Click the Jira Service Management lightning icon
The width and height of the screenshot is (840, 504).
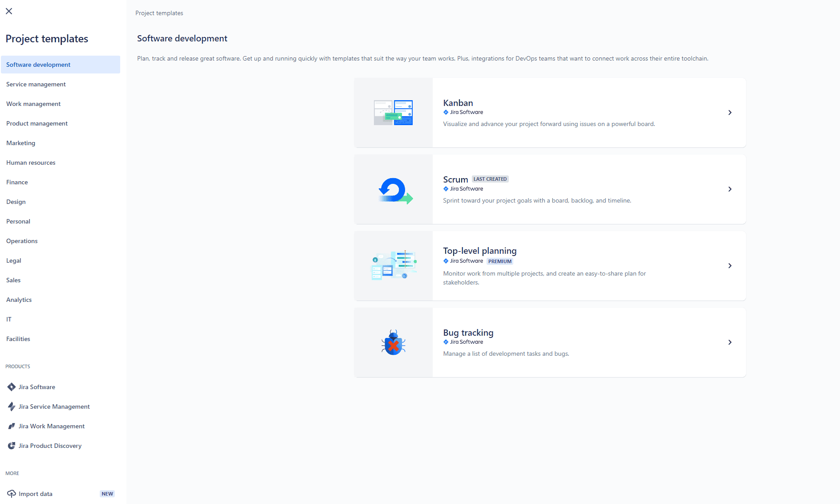pyautogui.click(x=12, y=406)
